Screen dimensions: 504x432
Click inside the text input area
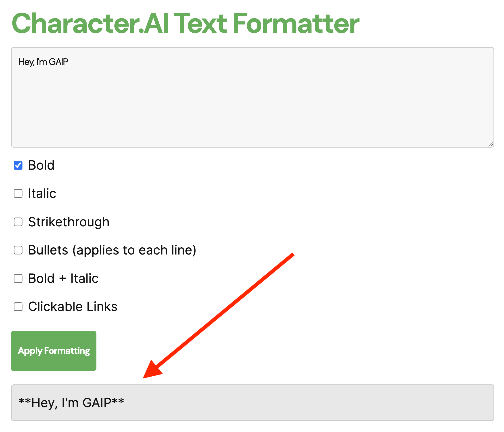(243, 97)
